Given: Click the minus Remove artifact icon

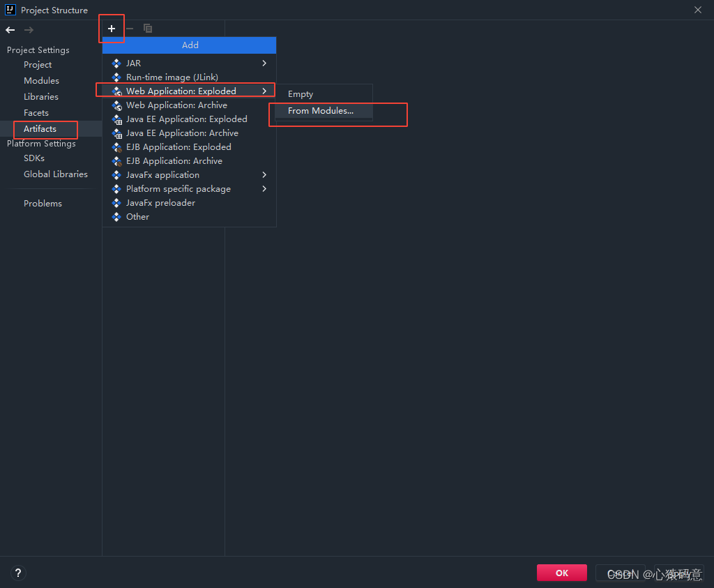Looking at the screenshot, I should tap(130, 29).
